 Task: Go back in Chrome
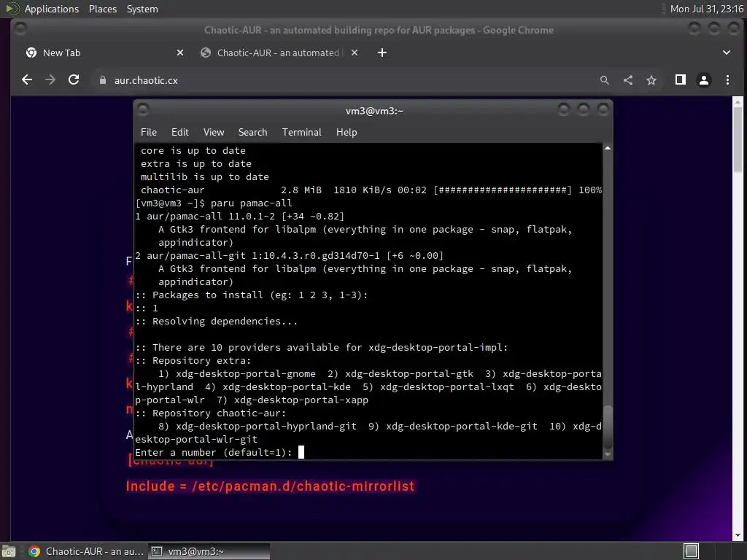(27, 80)
